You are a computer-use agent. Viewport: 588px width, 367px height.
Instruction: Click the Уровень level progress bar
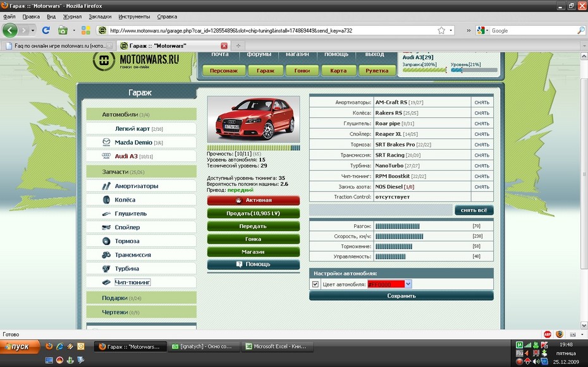(x=474, y=70)
